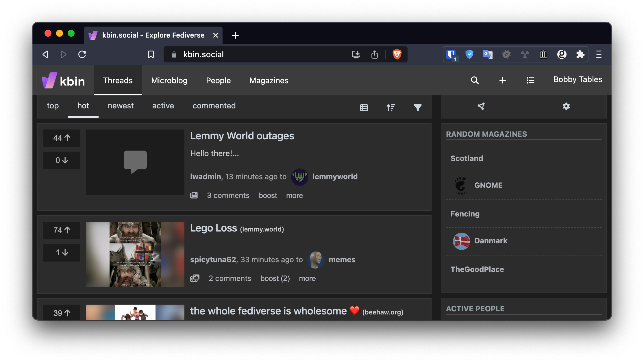Select the newest sort option
Screen dimensions: 644x363
coord(121,106)
